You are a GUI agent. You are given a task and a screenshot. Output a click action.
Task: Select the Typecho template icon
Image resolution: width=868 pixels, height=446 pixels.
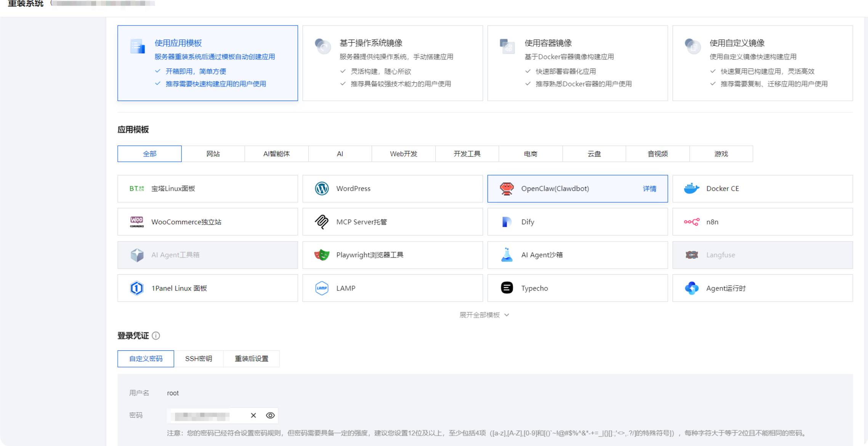pos(507,288)
